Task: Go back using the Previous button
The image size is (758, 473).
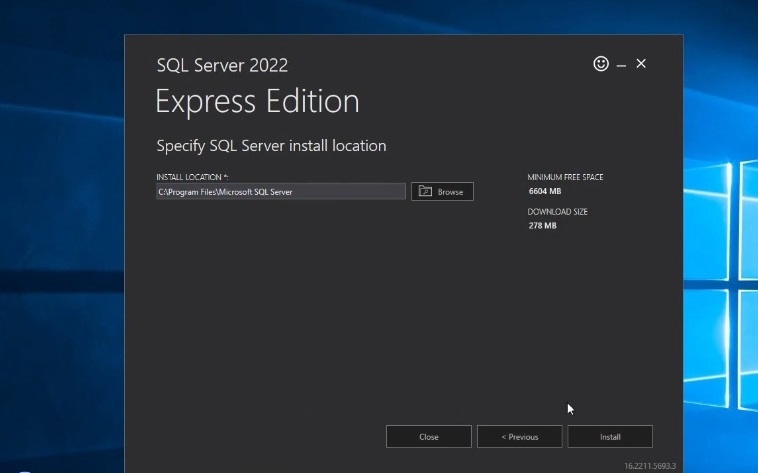Action: tap(520, 437)
